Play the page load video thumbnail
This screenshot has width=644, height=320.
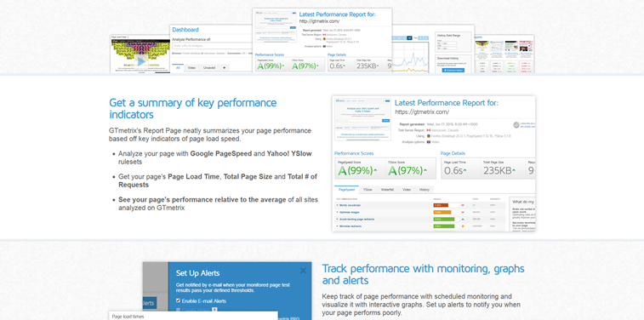coord(141,61)
